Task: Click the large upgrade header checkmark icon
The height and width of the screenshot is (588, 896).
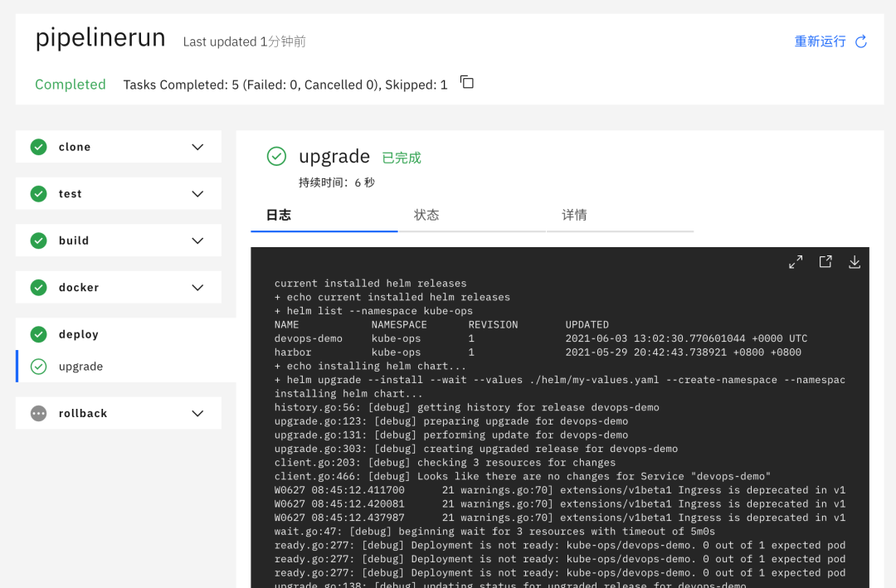Action: (276, 156)
